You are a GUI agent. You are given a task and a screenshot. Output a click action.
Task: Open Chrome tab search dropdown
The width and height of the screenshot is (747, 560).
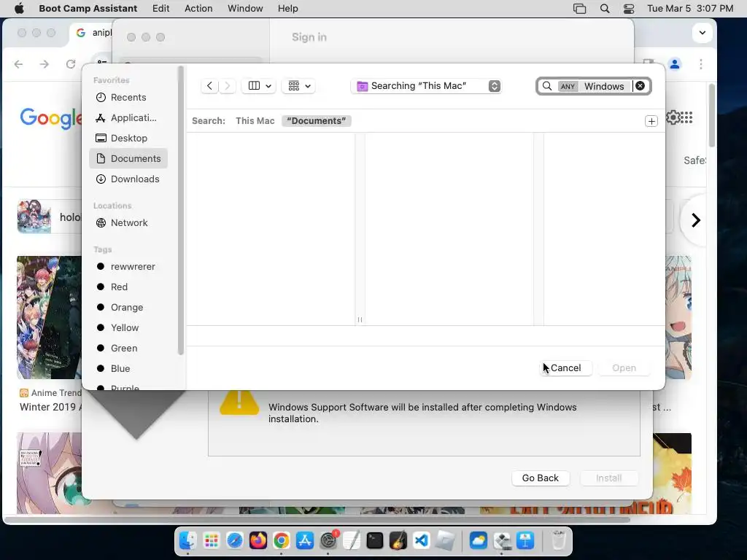pyautogui.click(x=703, y=33)
